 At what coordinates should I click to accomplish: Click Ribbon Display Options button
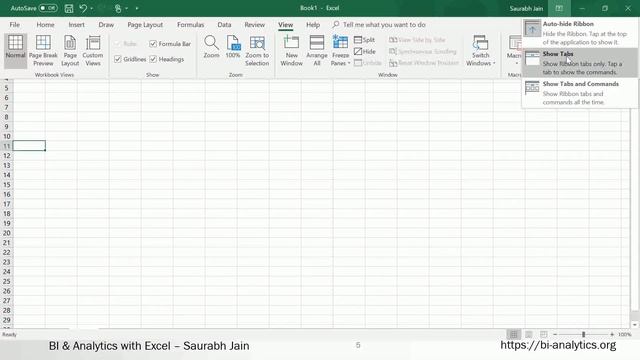pos(559,8)
